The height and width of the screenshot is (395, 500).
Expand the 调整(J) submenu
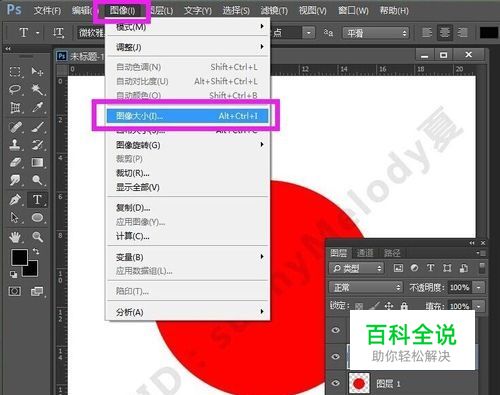[187, 47]
